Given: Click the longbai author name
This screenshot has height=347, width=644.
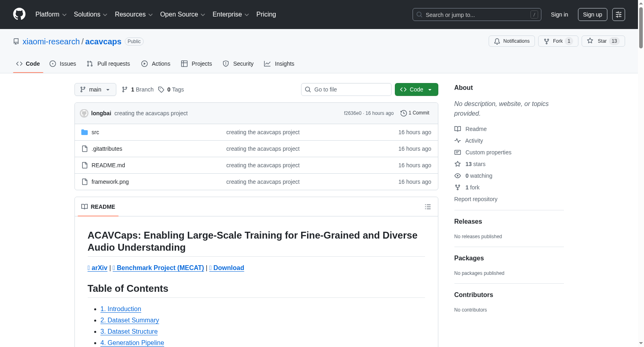Looking at the screenshot, I should (101, 113).
